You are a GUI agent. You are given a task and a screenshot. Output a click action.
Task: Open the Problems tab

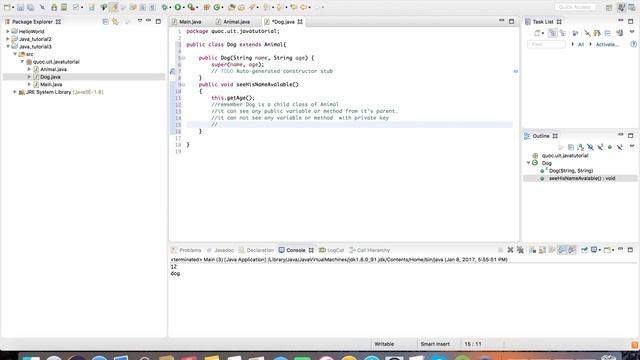click(x=190, y=250)
